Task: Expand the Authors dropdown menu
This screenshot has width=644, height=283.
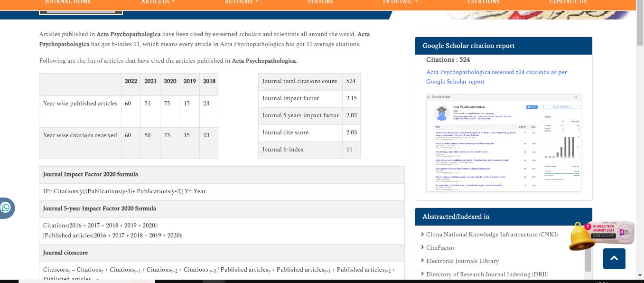Action: point(241,2)
